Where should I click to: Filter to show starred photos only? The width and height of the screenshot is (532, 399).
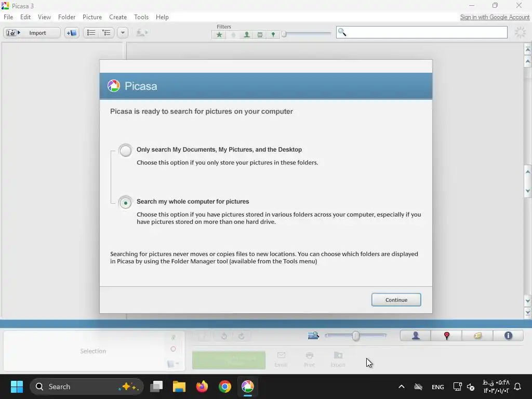219,35
